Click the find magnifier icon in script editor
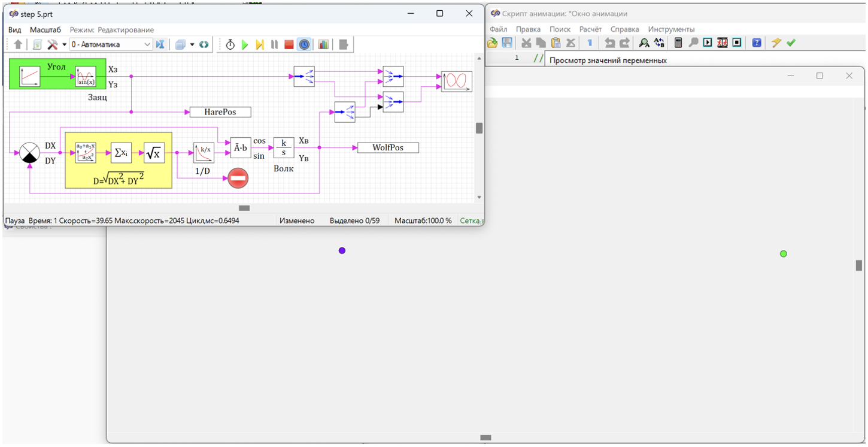 tap(644, 43)
